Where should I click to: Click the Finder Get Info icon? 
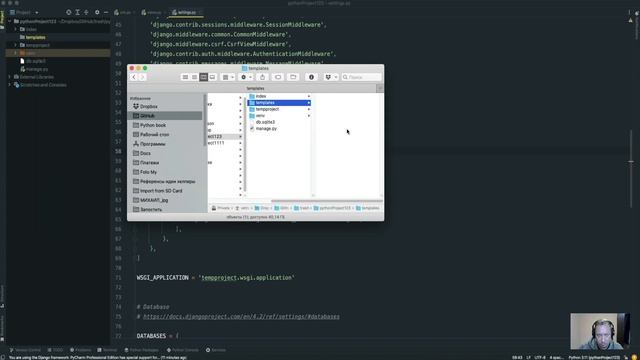pos(311,77)
